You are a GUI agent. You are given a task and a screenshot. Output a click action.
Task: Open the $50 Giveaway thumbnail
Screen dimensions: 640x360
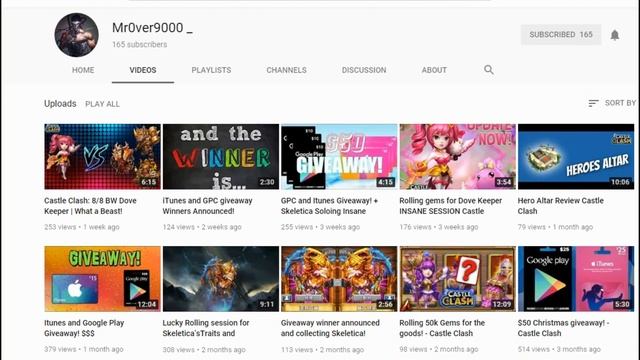coord(339,157)
